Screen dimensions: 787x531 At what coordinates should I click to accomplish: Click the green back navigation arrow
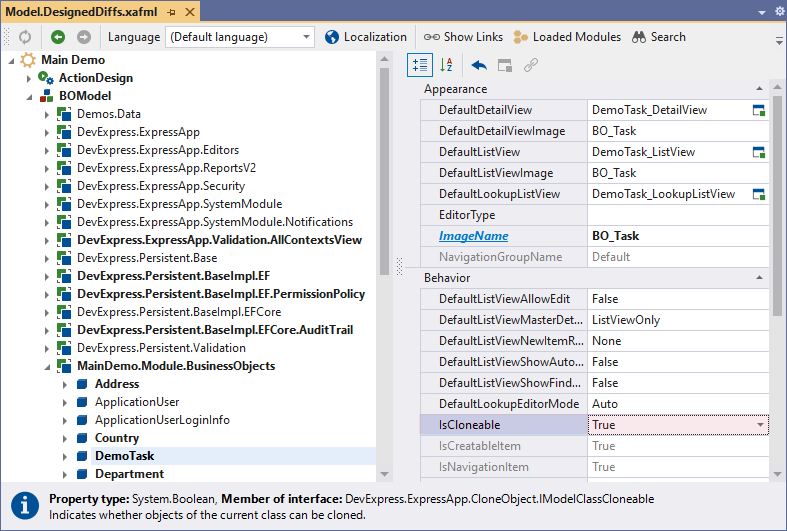tap(58, 37)
